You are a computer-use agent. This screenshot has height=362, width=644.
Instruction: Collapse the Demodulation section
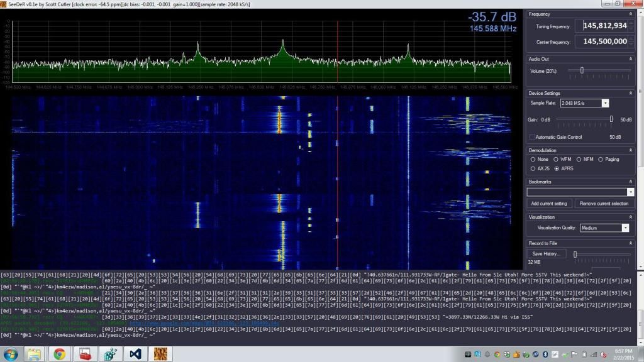630,150
